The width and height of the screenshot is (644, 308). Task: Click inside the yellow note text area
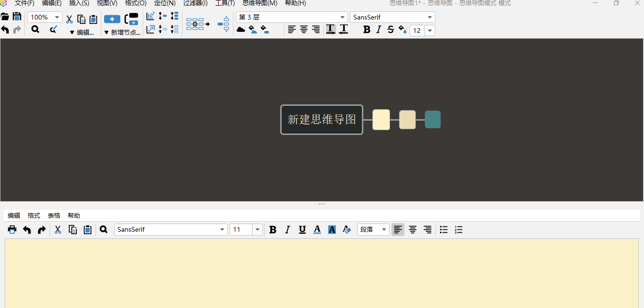(322, 273)
